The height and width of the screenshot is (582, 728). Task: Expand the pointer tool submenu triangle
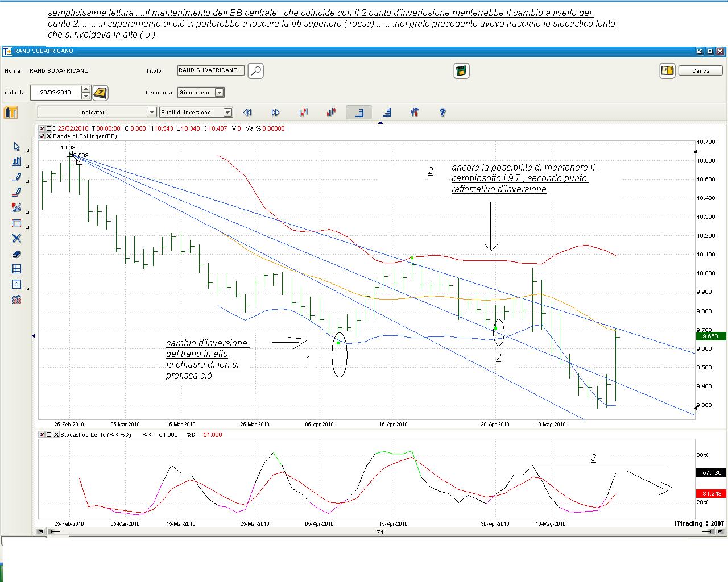pos(27,151)
